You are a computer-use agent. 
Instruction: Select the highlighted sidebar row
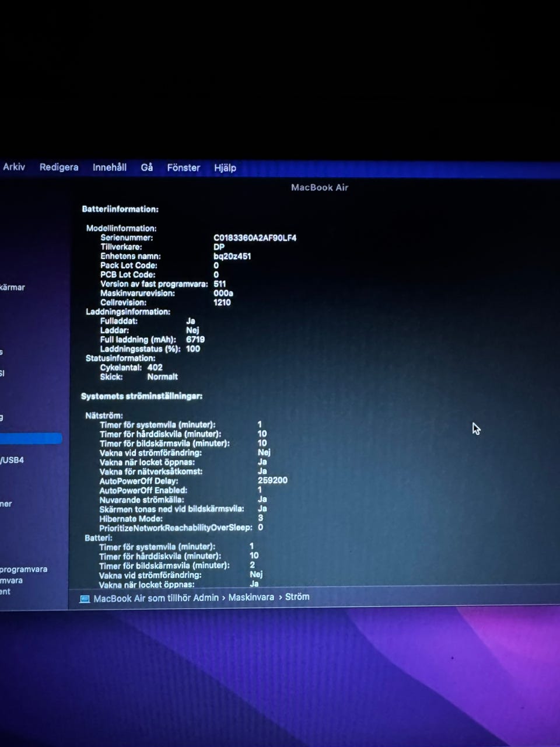[31, 438]
